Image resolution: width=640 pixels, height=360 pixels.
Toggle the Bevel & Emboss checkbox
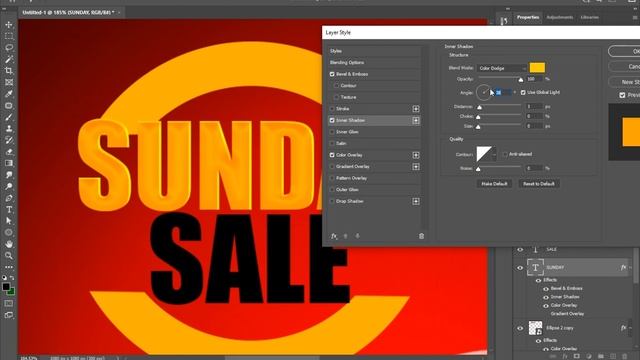tap(332, 74)
